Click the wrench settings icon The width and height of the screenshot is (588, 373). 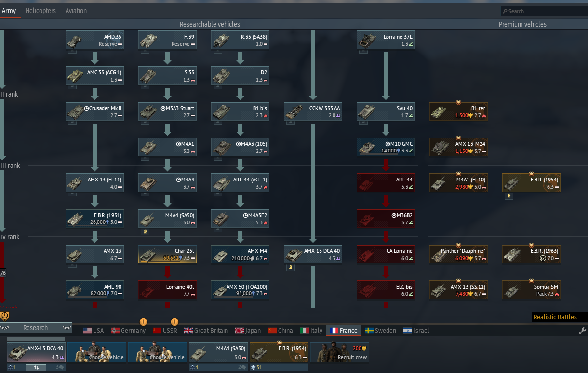[x=582, y=331]
